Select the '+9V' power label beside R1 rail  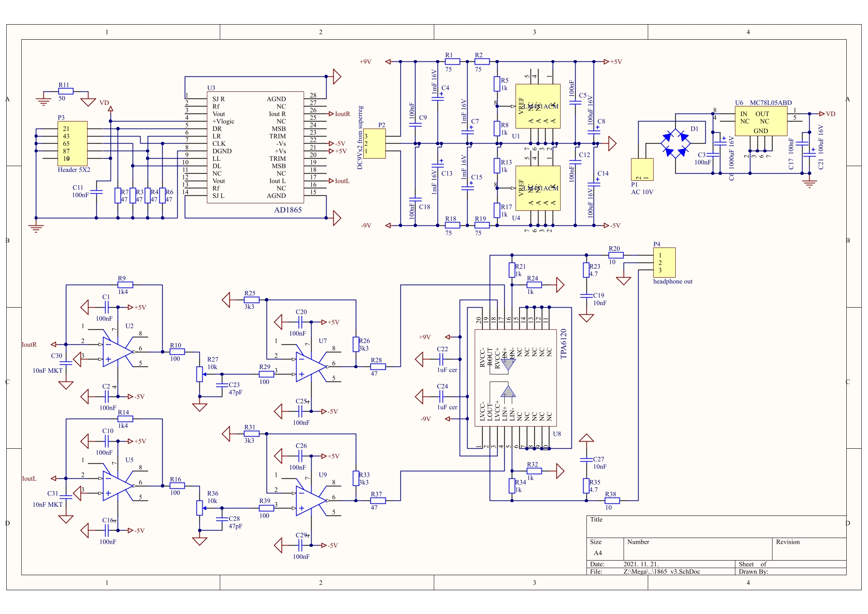[365, 62]
